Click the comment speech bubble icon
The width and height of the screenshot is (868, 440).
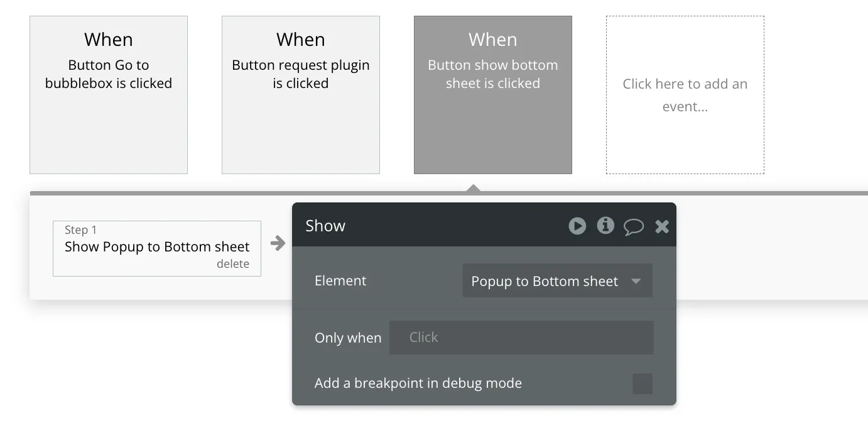pos(633,226)
